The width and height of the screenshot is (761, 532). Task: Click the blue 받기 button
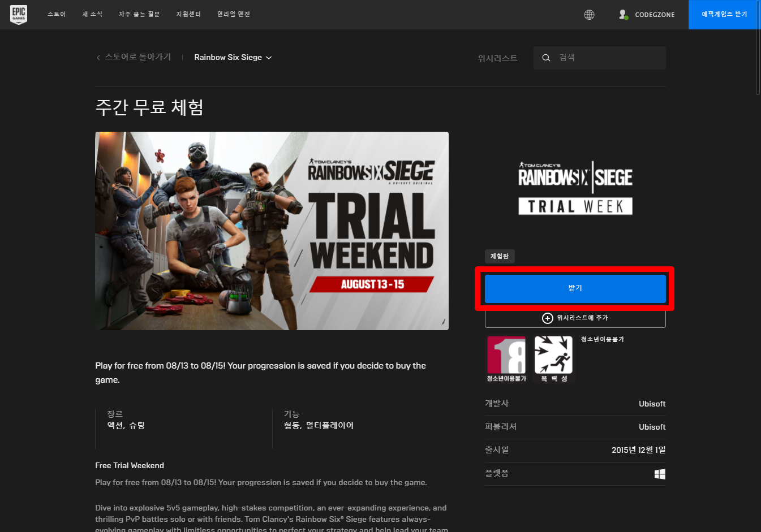coord(575,288)
